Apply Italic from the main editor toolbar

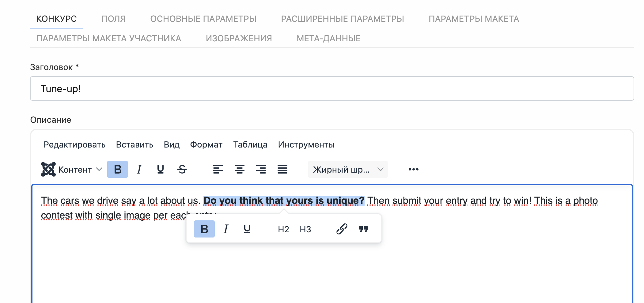coord(139,169)
